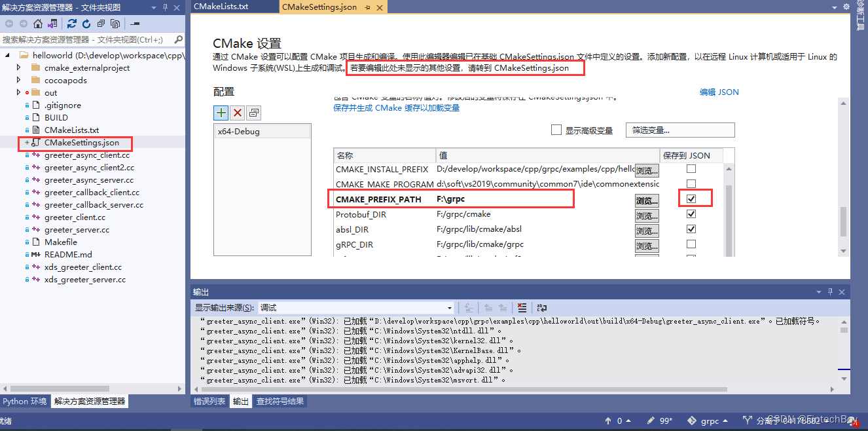
Task: Open Solution Explorer window options dropdown arrow
Action: click(154, 7)
